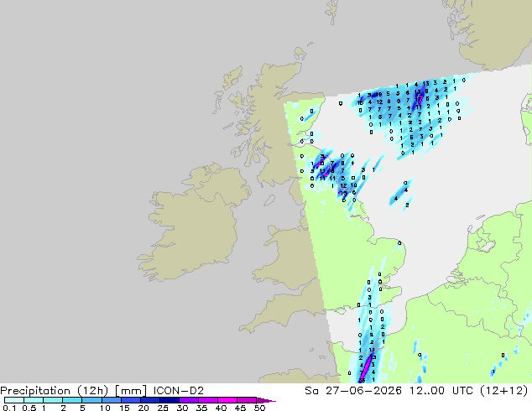Image resolution: width=532 pixels, height=411 pixels.
Task: Click the '5' legend scale label
Action: click(82, 408)
